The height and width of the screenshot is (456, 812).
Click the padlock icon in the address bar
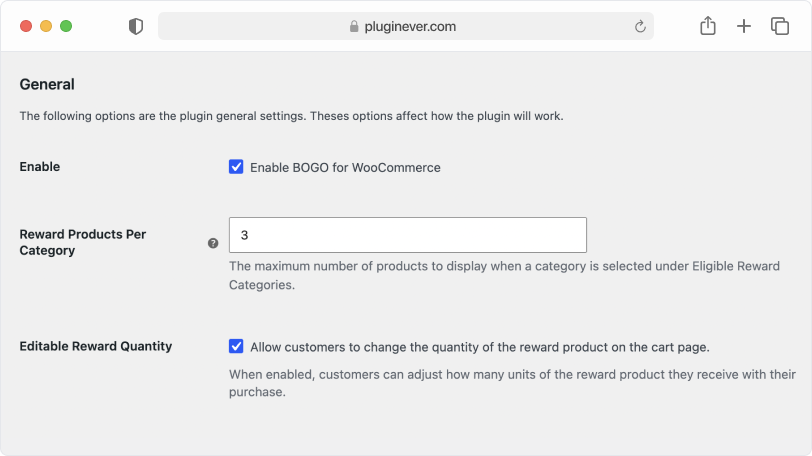354,26
